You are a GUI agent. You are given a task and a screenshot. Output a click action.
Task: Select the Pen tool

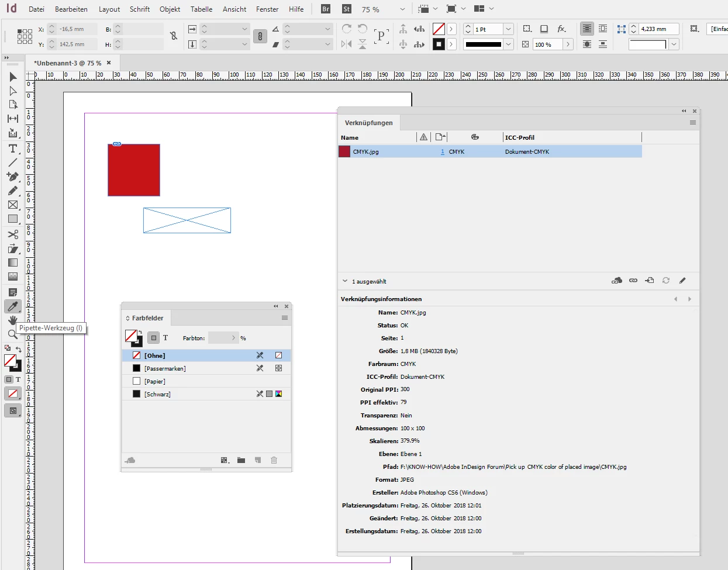click(x=13, y=177)
